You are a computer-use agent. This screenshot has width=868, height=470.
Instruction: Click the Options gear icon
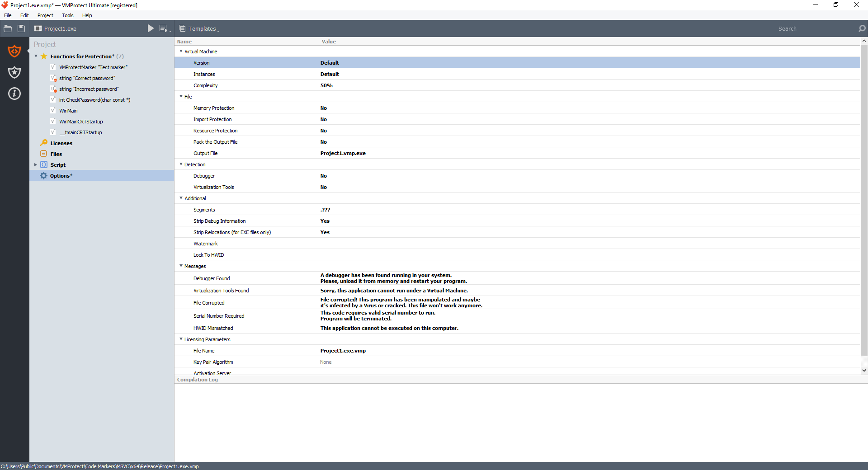tap(43, 175)
